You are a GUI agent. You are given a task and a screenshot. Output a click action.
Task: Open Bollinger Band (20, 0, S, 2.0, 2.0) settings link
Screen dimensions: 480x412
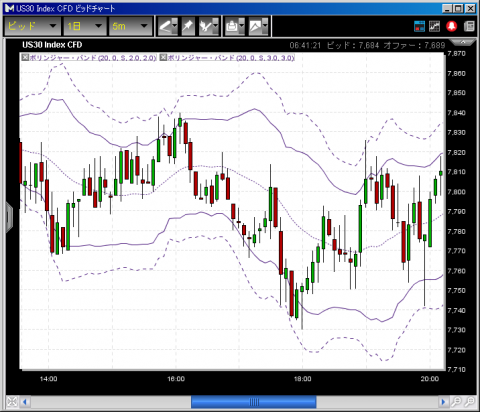click(x=93, y=58)
